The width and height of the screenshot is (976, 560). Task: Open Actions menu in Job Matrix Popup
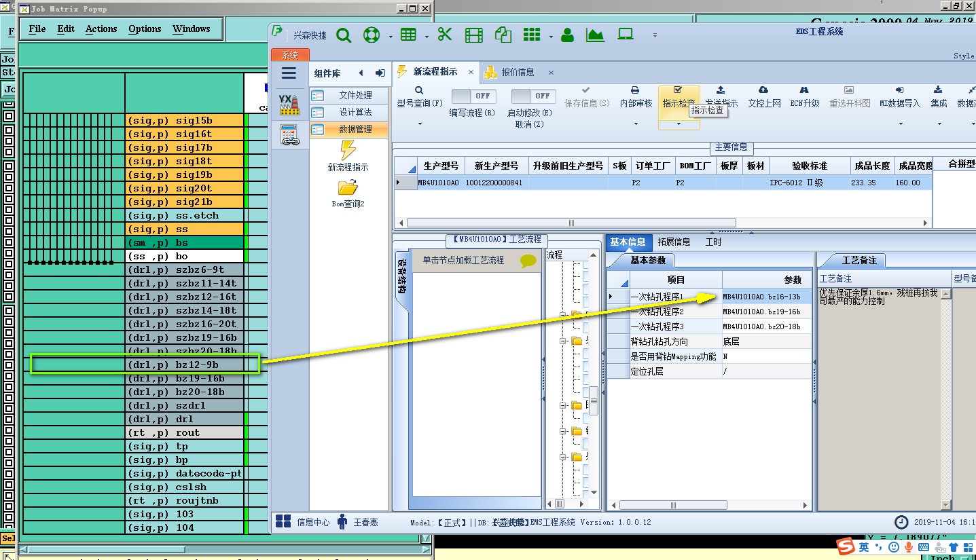click(x=101, y=29)
